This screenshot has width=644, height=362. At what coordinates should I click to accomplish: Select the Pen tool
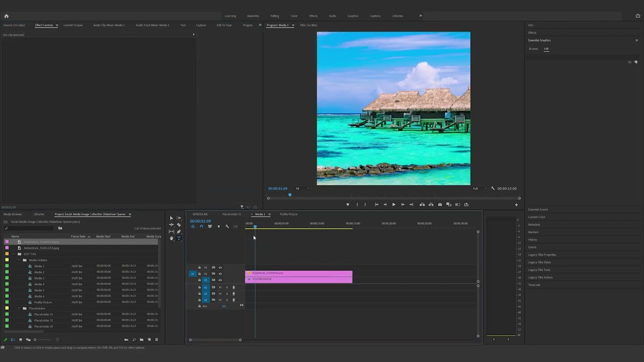[x=179, y=232]
